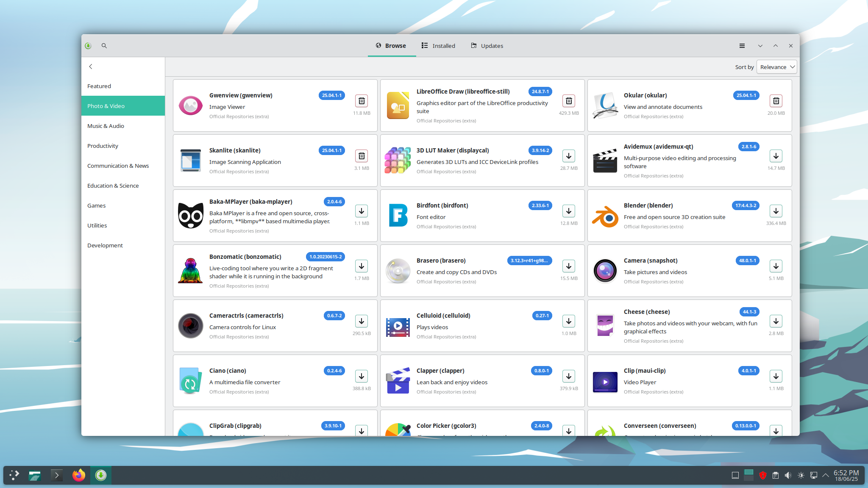The width and height of the screenshot is (868, 488).
Task: Select the Photo & Video category
Action: pyautogui.click(x=123, y=106)
